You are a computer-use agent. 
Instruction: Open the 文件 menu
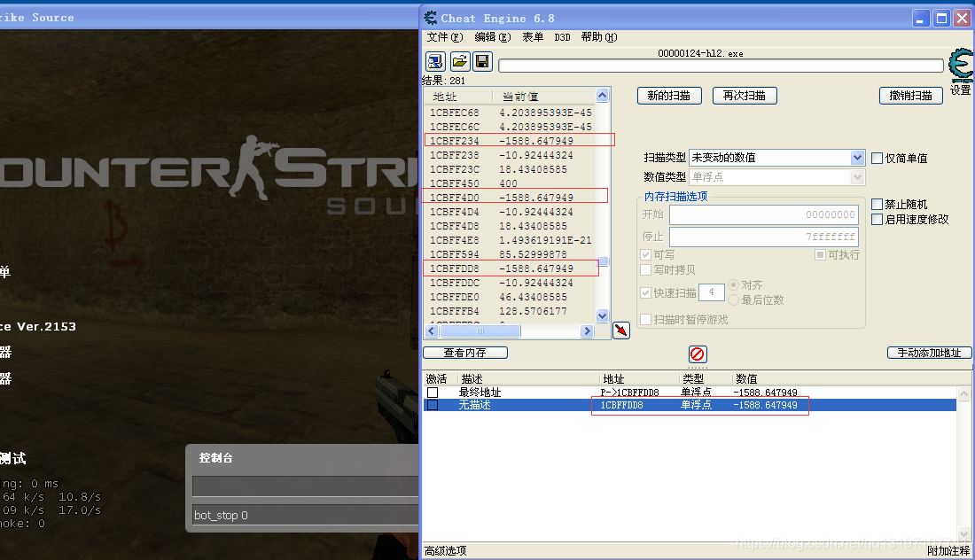[445, 37]
